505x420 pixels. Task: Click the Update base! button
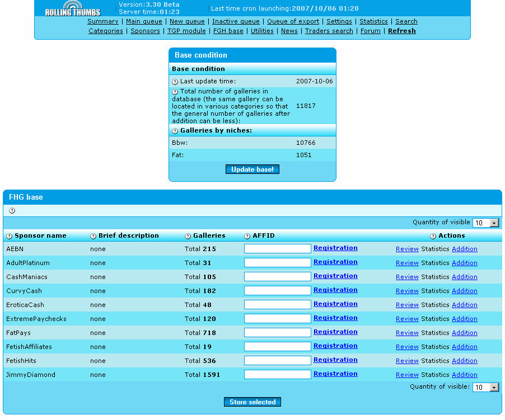pos(252,169)
